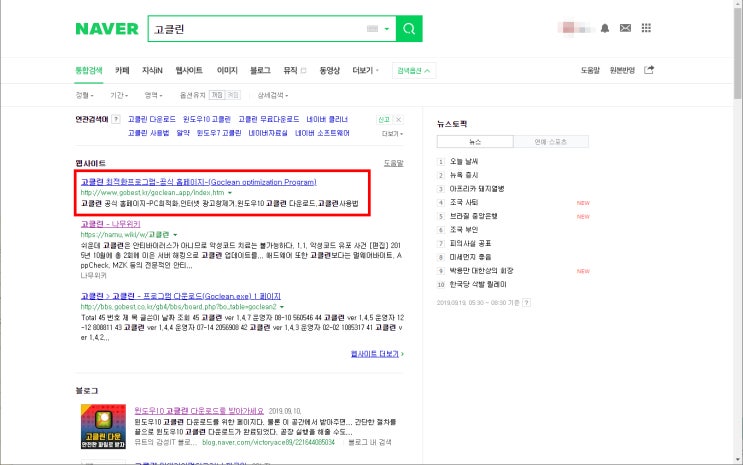
Task: Click related search 고클린 무료다운로드
Action: [269, 119]
